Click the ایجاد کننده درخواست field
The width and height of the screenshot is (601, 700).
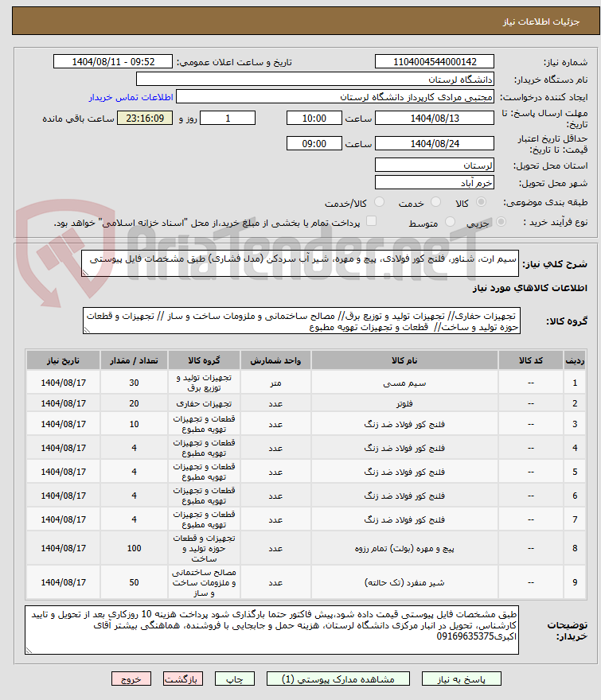pyautogui.click(x=335, y=96)
